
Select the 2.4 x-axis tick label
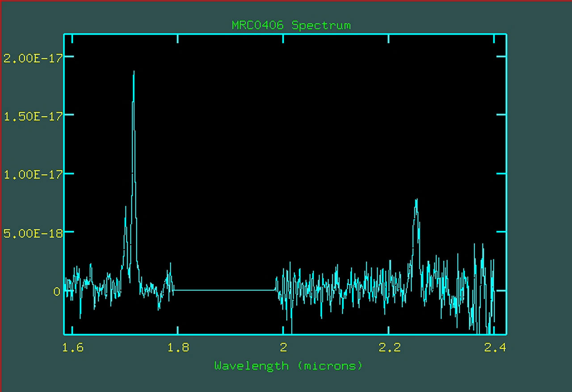pyautogui.click(x=494, y=347)
